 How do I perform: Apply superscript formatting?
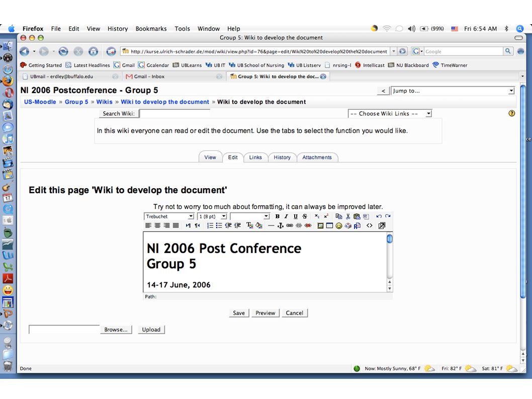326,216
